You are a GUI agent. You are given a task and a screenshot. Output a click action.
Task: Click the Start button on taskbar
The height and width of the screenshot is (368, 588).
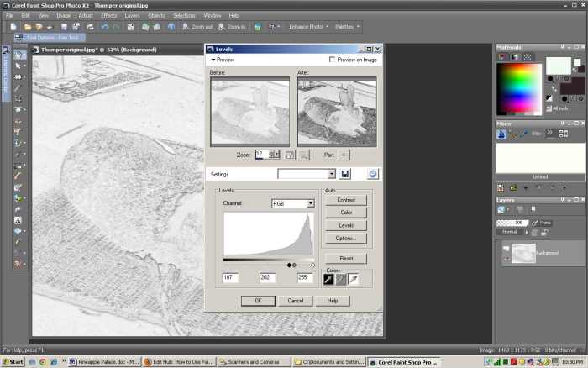13,362
